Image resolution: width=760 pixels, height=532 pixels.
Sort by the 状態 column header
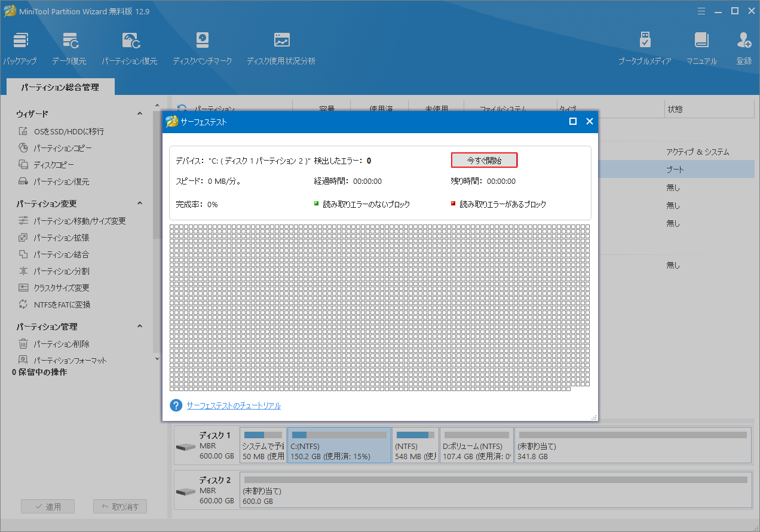[x=708, y=109]
